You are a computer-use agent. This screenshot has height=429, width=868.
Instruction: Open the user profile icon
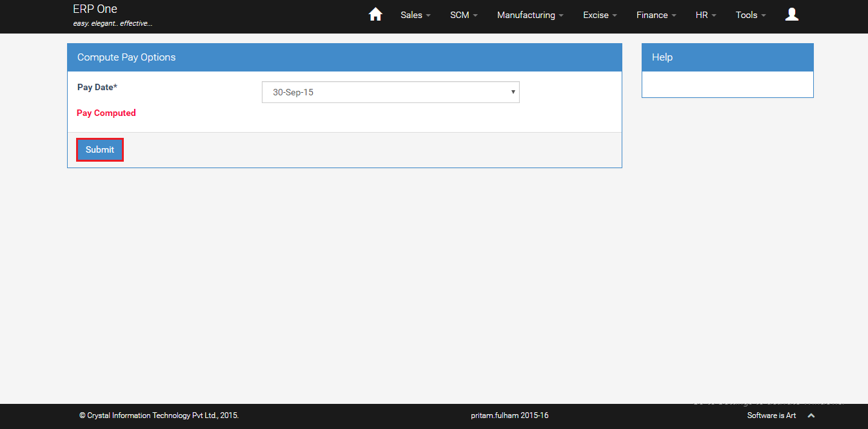(x=792, y=15)
